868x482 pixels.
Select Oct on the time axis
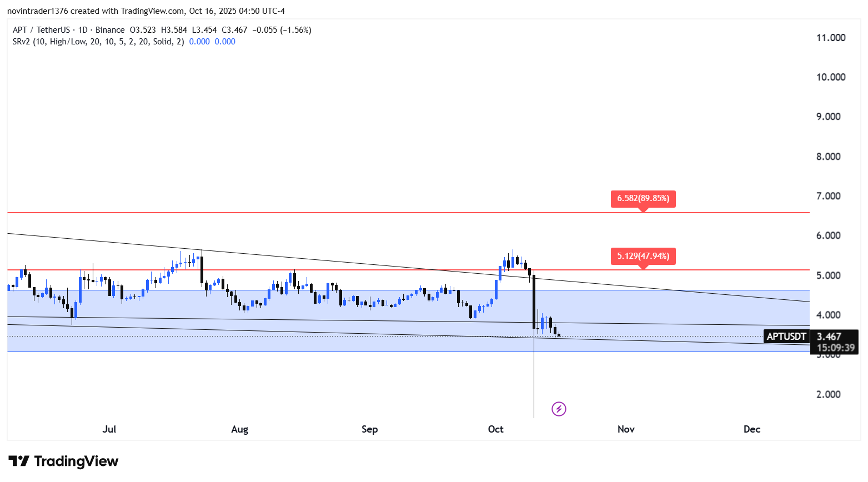click(x=496, y=429)
